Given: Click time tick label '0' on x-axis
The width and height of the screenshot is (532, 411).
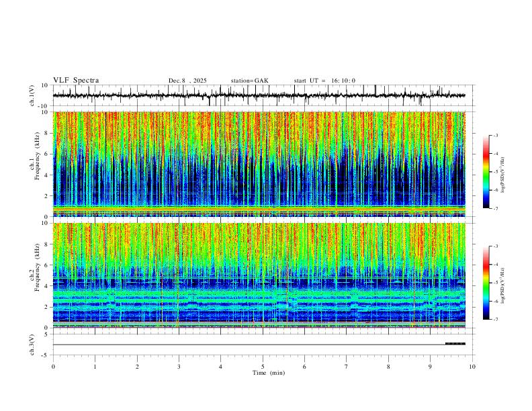Looking at the screenshot, I should [x=53, y=367].
